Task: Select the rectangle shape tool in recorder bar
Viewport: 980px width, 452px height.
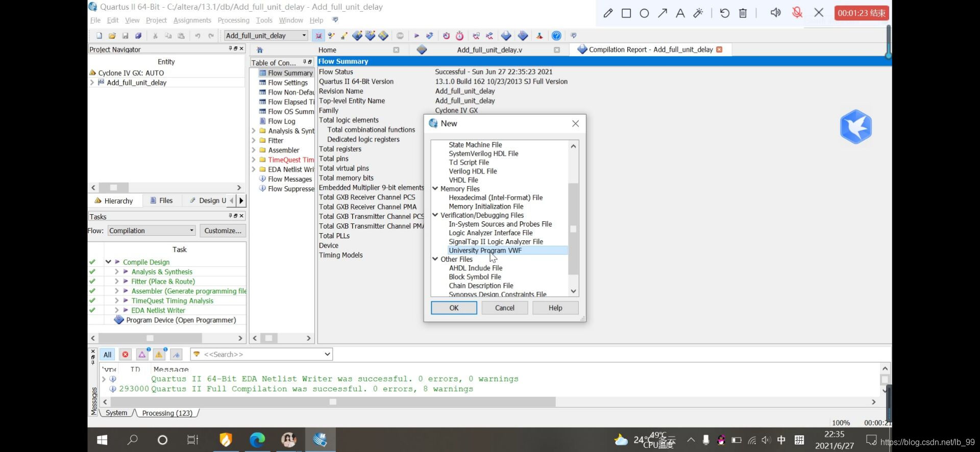Action: (x=626, y=13)
